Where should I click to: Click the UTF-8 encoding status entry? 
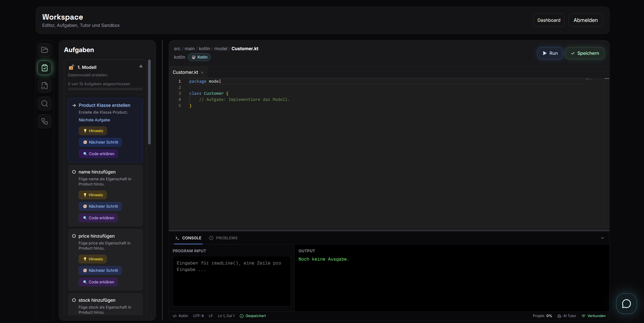click(x=198, y=316)
